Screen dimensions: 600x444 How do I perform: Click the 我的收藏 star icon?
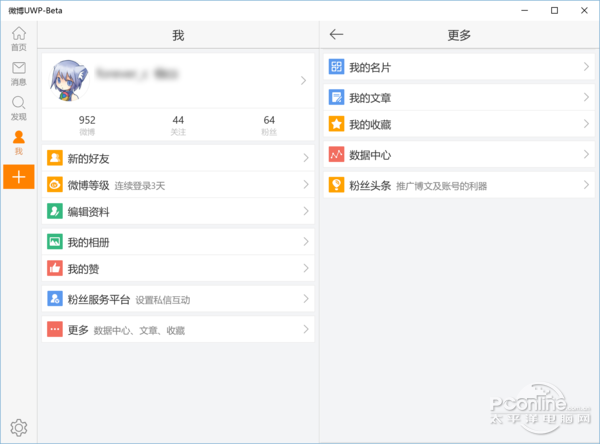(x=337, y=124)
